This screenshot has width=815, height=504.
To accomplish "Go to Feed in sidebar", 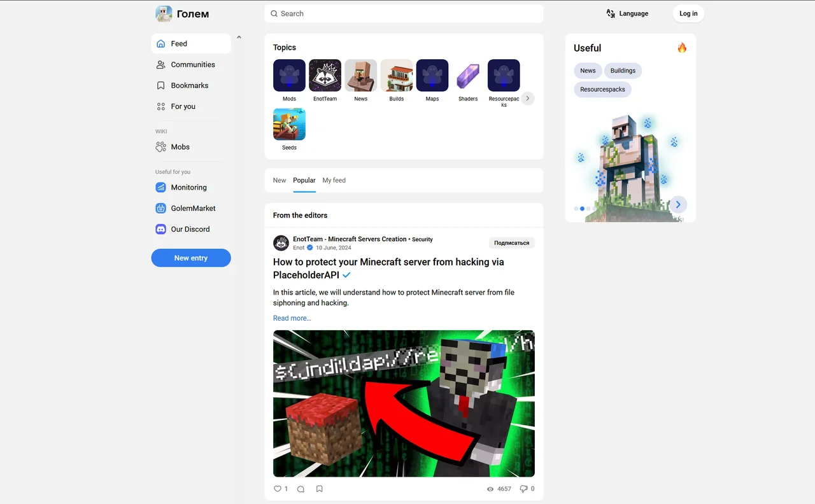I will [x=191, y=44].
